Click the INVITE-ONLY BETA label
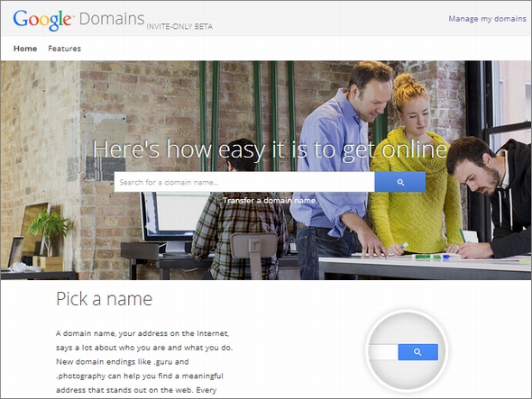This screenshot has width=532, height=399. [x=179, y=26]
